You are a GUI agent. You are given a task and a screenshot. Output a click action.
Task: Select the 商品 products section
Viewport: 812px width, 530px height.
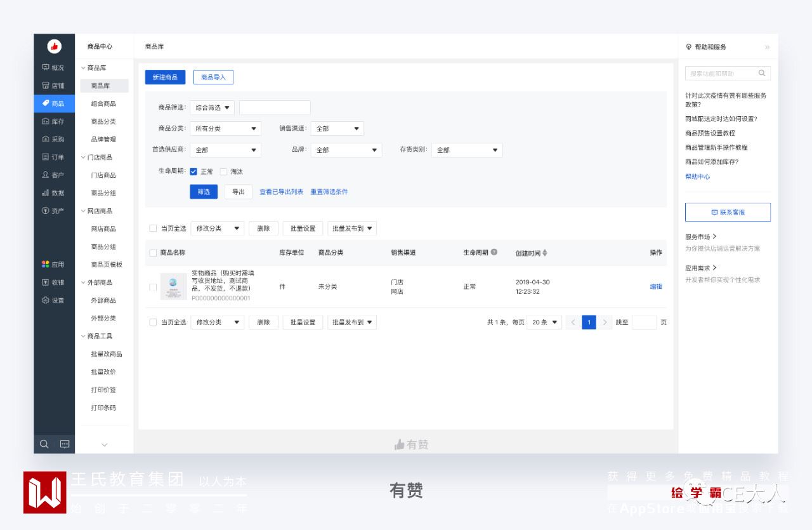click(x=54, y=103)
